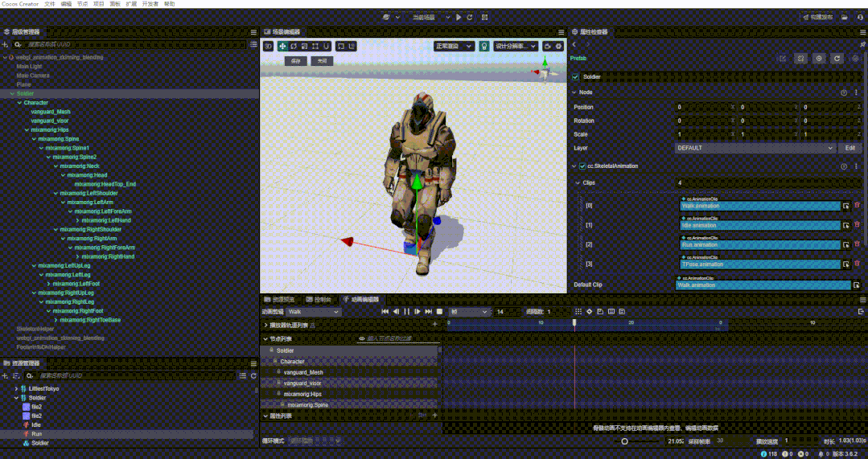The width and height of the screenshot is (868, 459).
Task: Jump to last animation frame
Action: 429,312
